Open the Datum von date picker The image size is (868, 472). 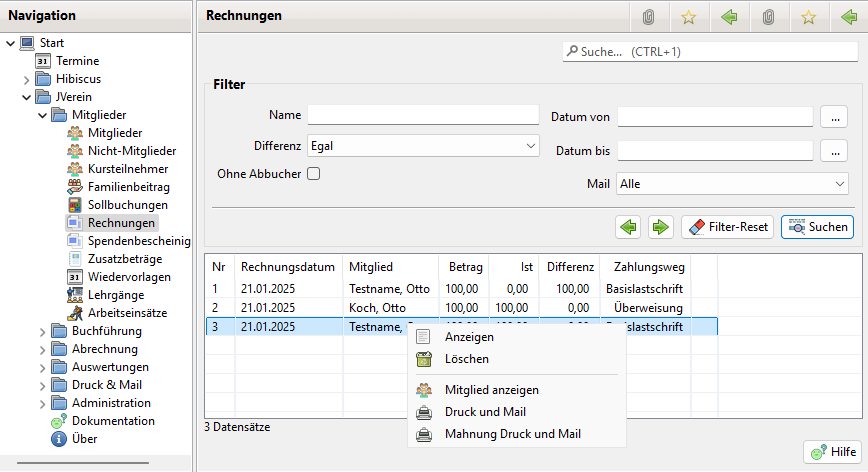coord(834,117)
